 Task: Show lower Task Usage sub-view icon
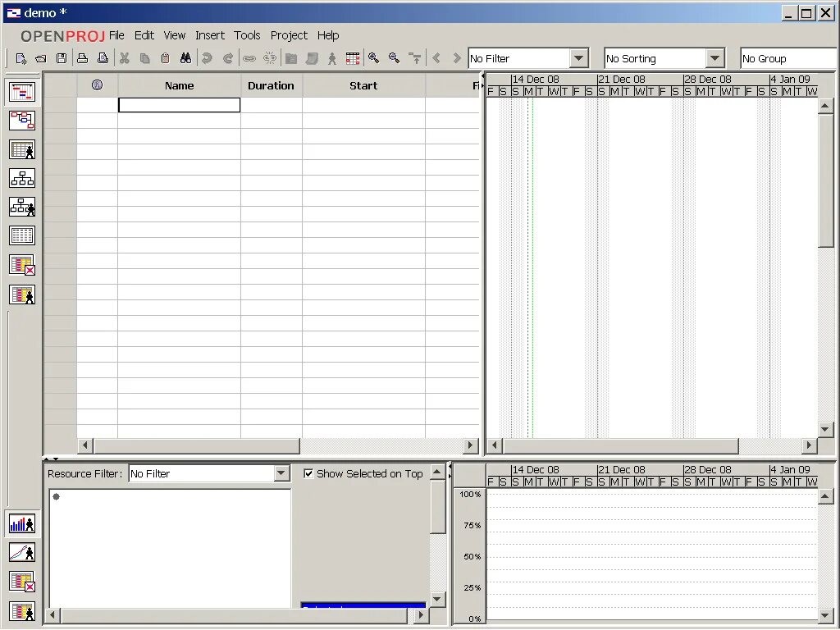[22, 582]
